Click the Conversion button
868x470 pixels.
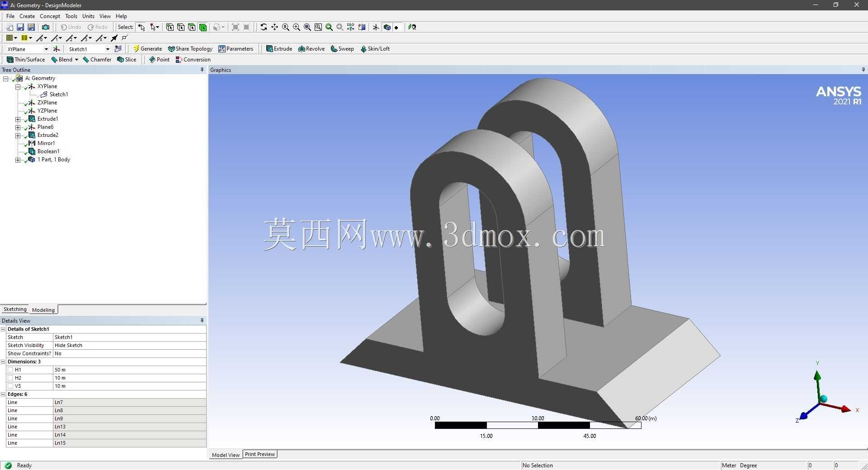(193, 60)
